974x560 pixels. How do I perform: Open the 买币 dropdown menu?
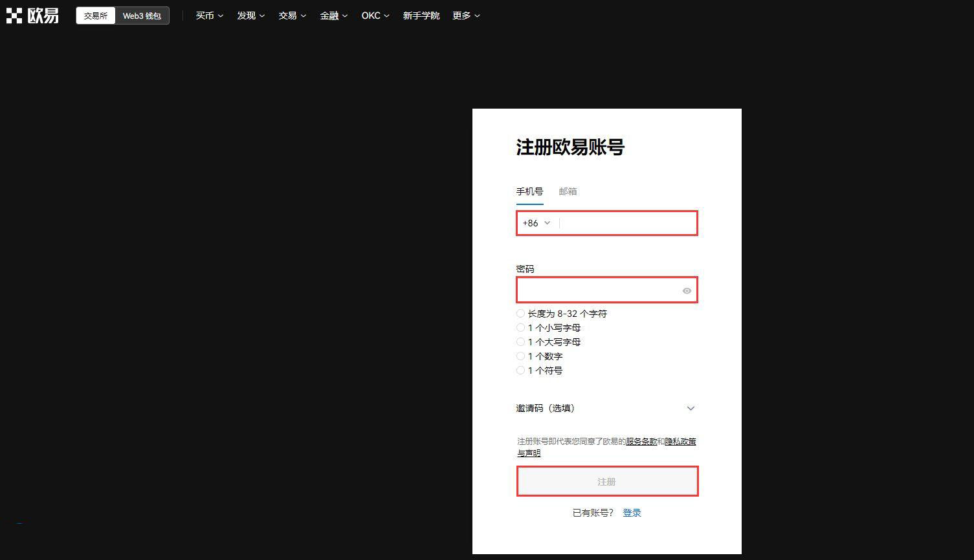209,16
